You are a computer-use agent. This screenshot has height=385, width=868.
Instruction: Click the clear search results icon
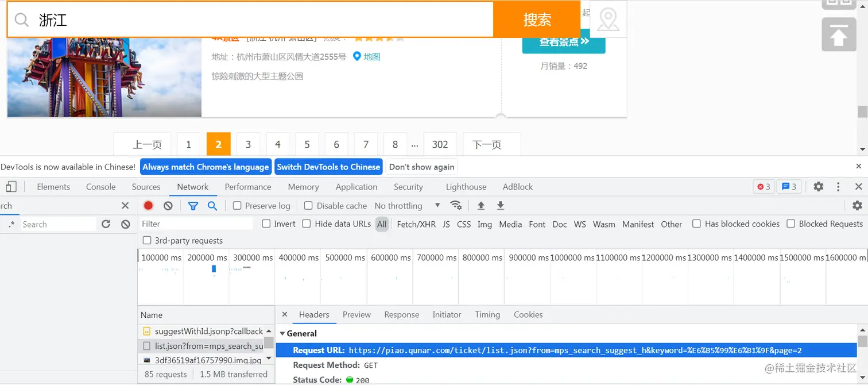click(126, 224)
